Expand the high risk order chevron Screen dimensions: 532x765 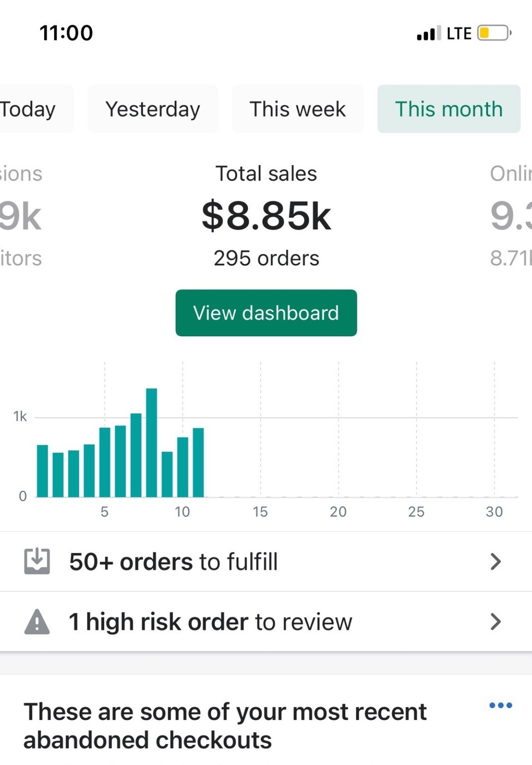(495, 622)
